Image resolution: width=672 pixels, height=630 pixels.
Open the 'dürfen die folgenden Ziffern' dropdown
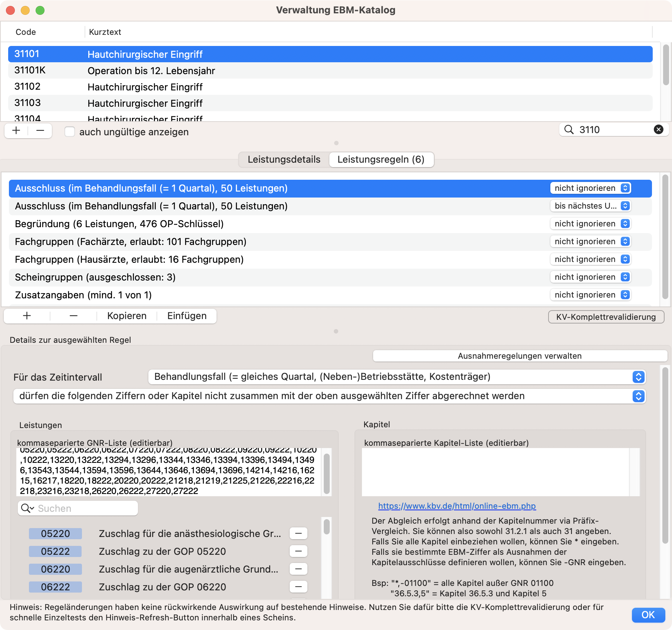329,396
